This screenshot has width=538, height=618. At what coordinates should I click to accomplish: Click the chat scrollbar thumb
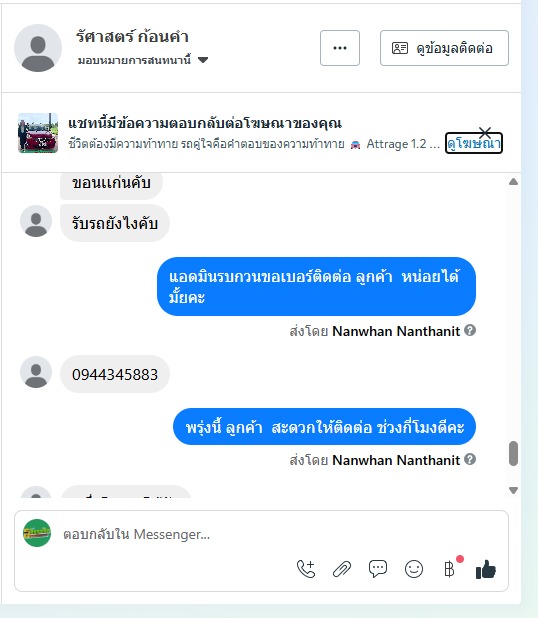pos(513,454)
